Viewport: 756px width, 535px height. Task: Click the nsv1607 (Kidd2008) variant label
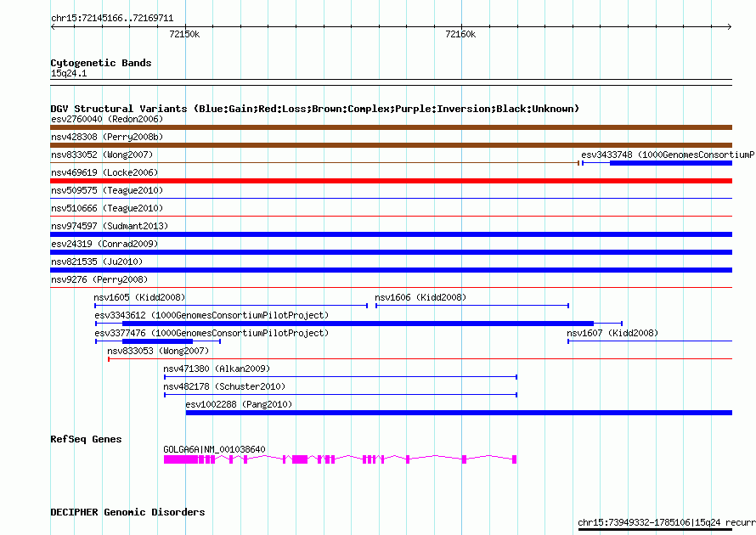(612, 333)
